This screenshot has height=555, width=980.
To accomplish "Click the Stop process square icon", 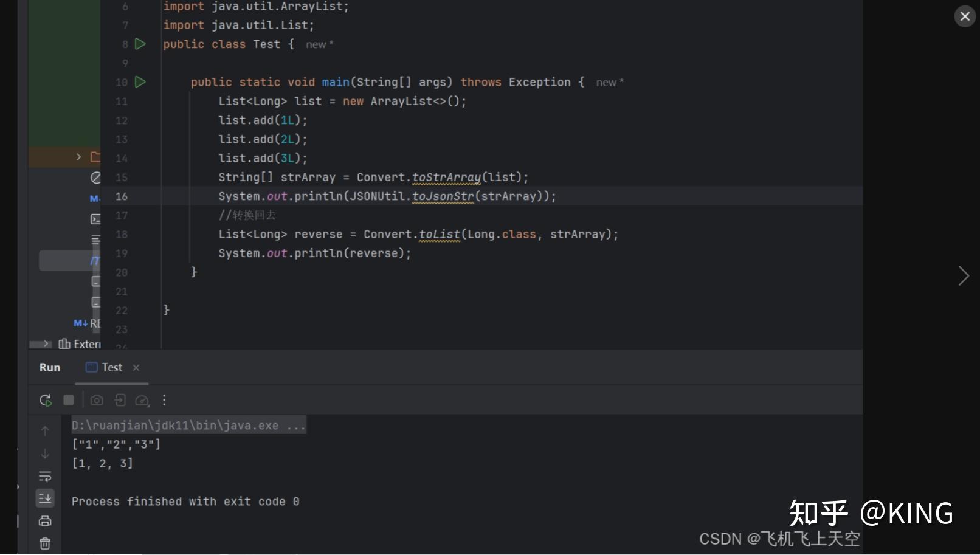I will pos(69,400).
